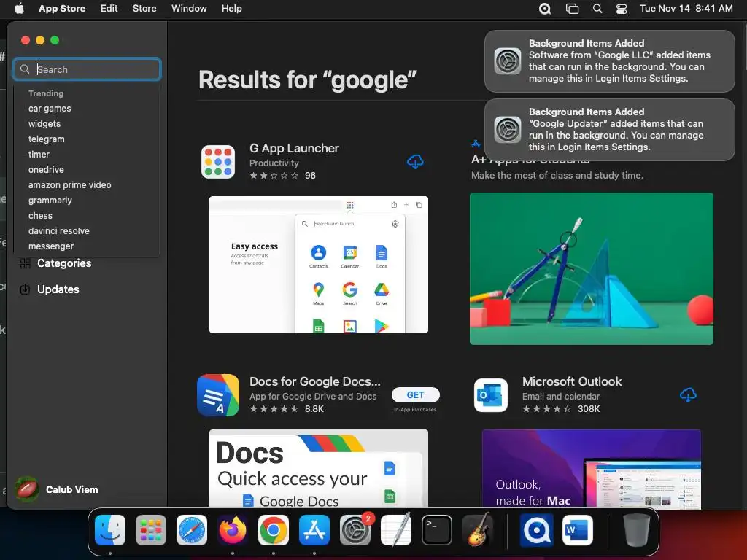
Task: Select trending search 'messenger'
Action: click(x=51, y=246)
